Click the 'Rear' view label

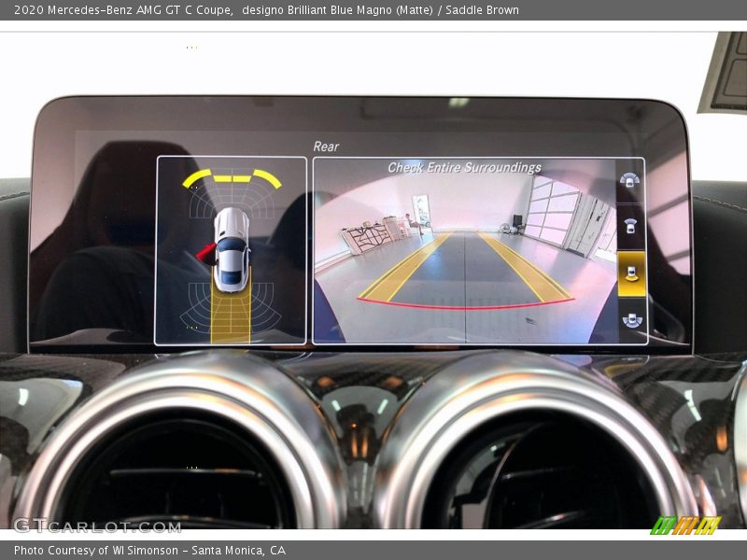coord(326,147)
